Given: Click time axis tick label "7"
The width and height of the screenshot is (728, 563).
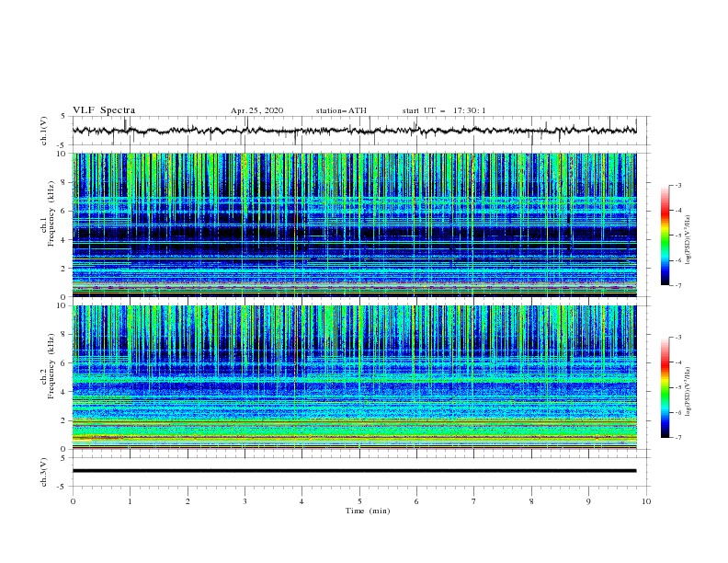Looking at the screenshot, I should (474, 501).
